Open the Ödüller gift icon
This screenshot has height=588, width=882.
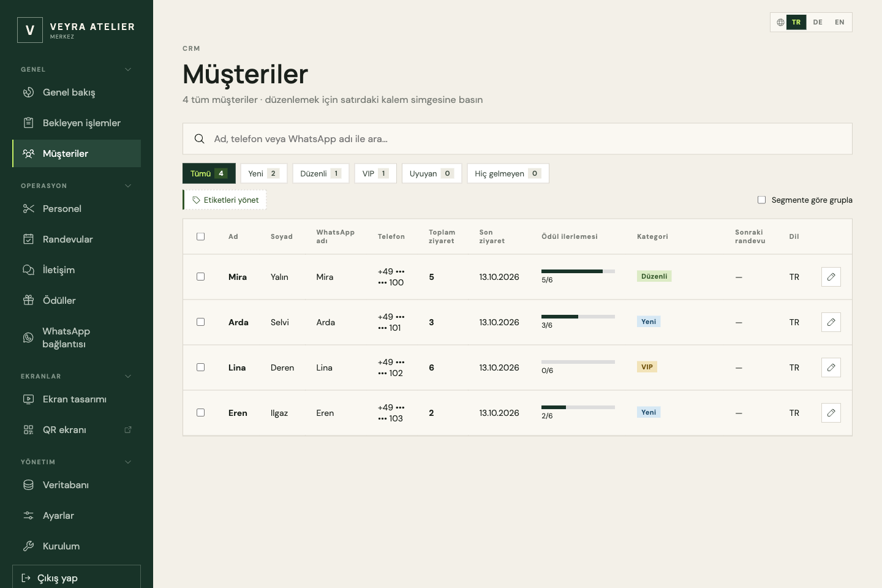[x=28, y=301]
